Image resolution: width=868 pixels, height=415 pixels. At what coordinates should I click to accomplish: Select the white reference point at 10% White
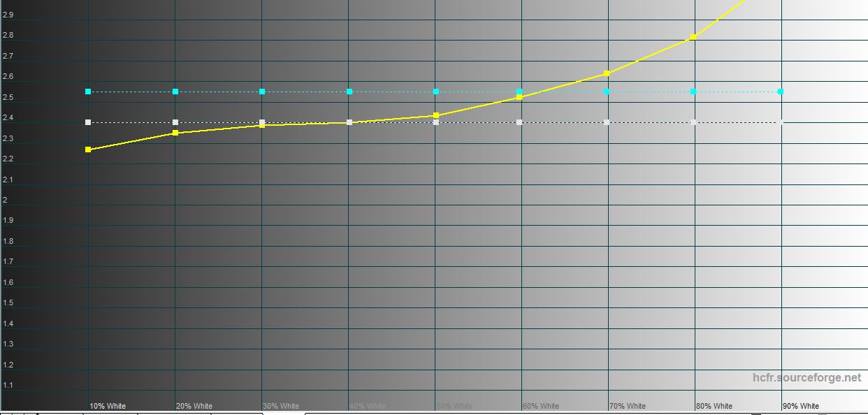(x=88, y=122)
